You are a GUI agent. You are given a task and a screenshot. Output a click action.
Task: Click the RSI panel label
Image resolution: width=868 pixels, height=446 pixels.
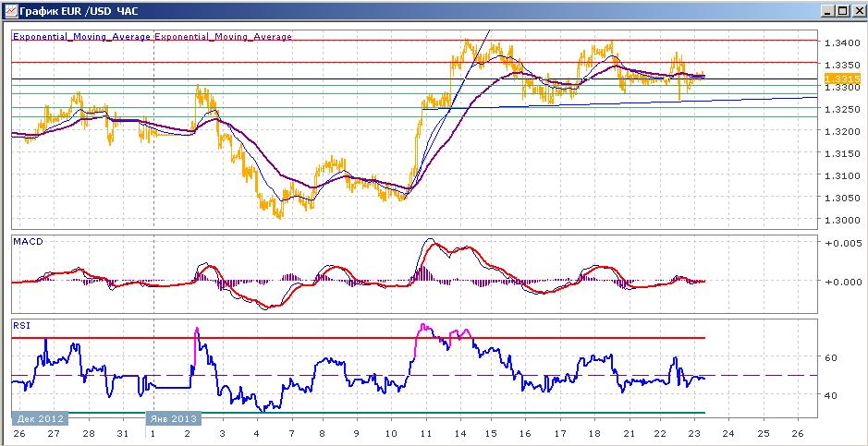[x=19, y=326]
